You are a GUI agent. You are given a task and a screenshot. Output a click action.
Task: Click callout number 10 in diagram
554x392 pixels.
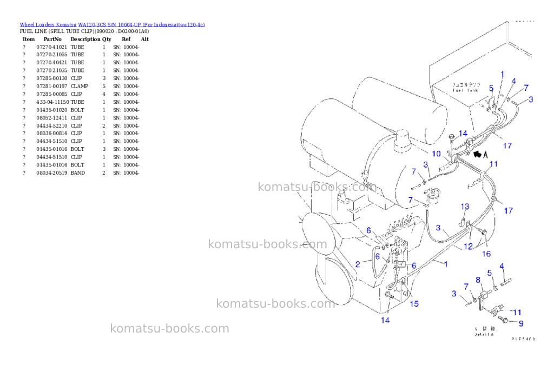click(437, 154)
